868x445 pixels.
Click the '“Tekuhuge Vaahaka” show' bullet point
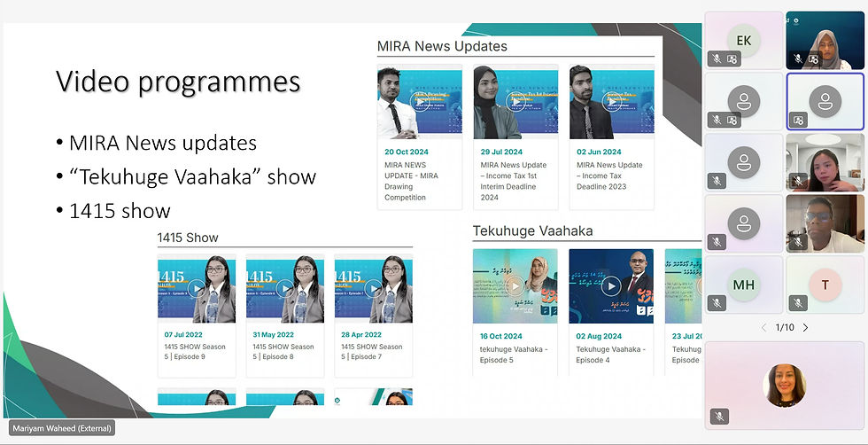(193, 176)
